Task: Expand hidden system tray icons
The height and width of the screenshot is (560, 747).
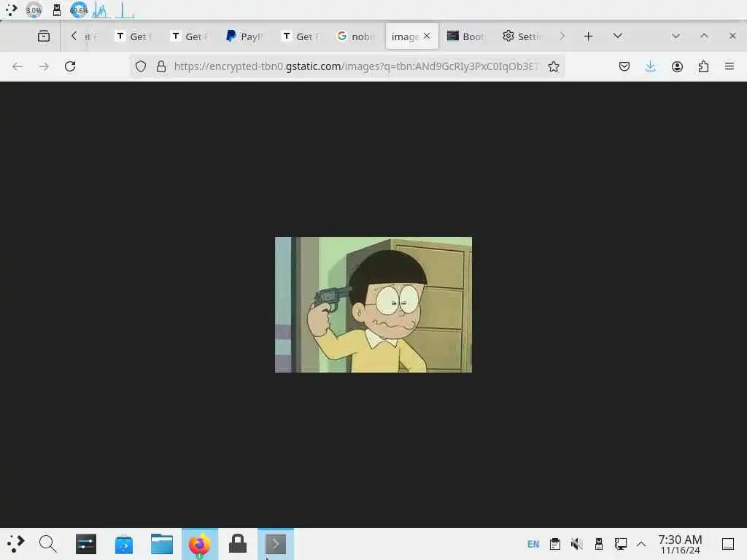Action: tap(641, 544)
